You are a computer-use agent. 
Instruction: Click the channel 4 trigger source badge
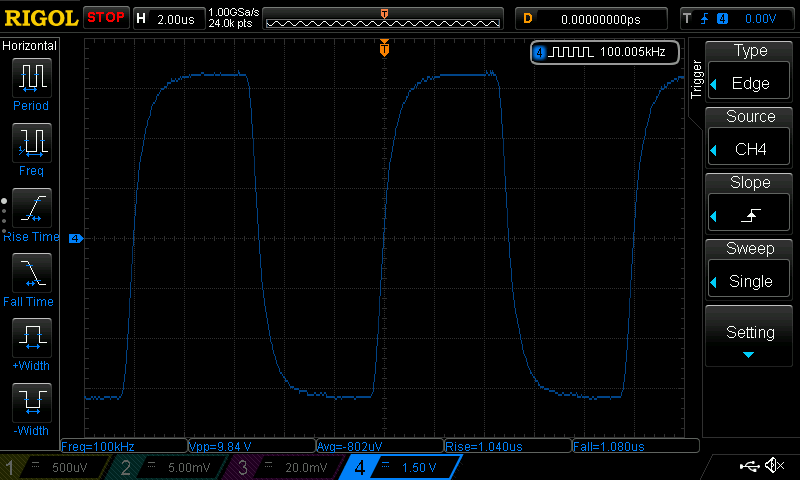click(722, 19)
